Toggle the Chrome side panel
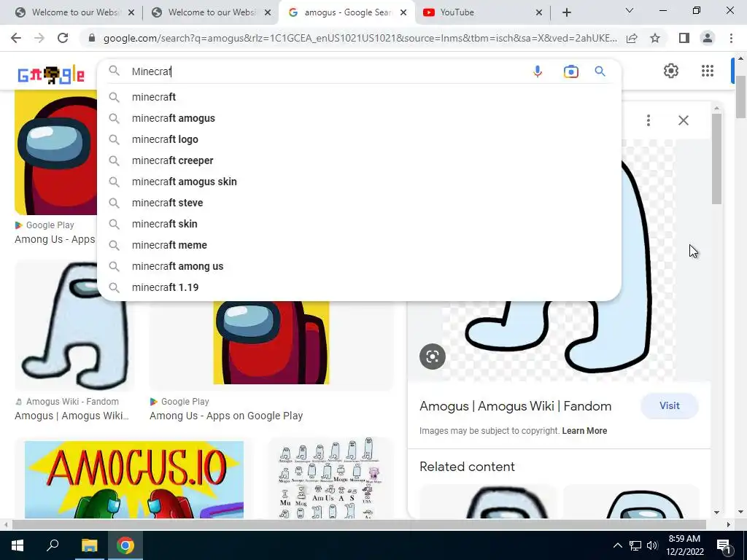747x560 pixels. [684, 38]
